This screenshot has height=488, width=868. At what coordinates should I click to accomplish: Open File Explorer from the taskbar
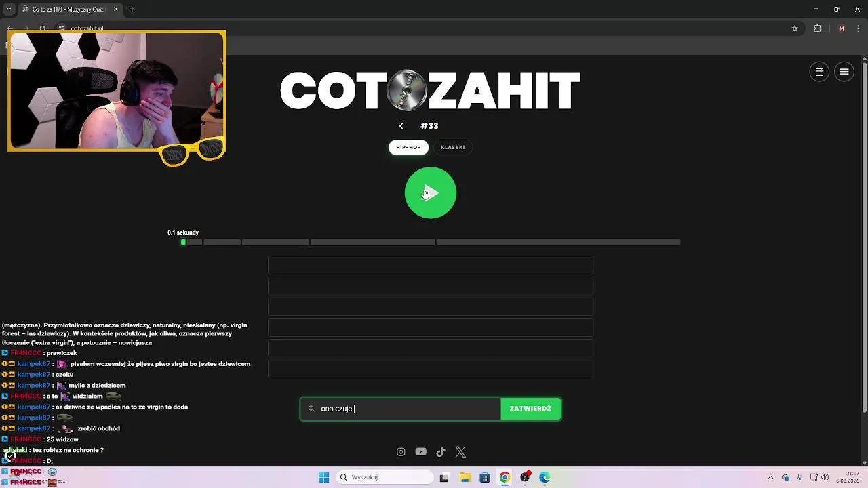click(465, 477)
